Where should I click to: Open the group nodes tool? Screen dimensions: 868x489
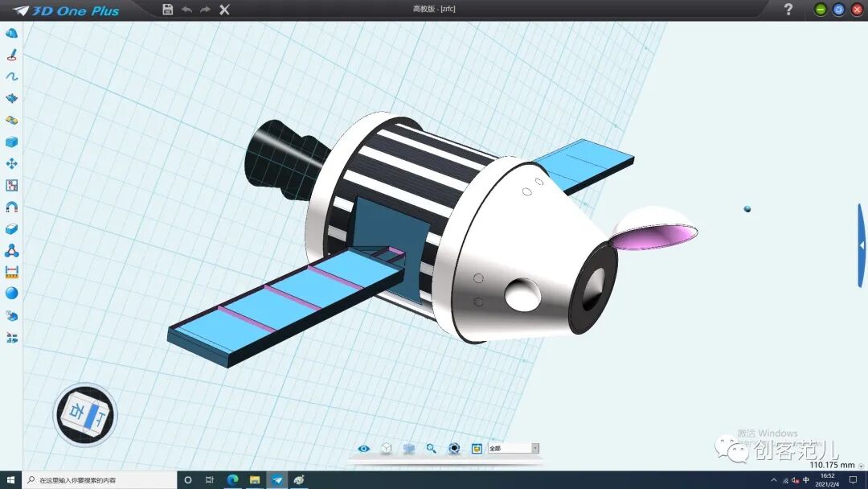pyautogui.click(x=11, y=250)
